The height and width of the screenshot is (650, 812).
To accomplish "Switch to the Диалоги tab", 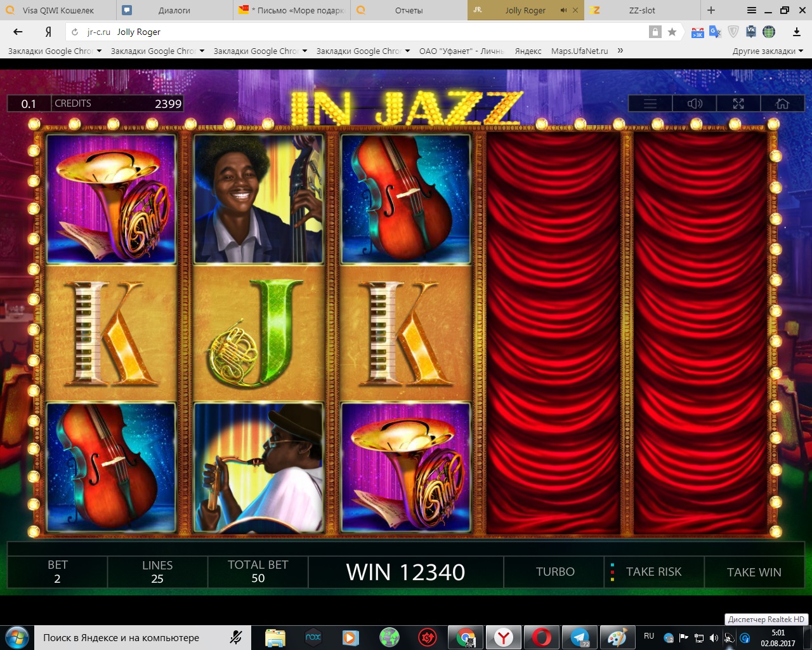I will [x=174, y=10].
